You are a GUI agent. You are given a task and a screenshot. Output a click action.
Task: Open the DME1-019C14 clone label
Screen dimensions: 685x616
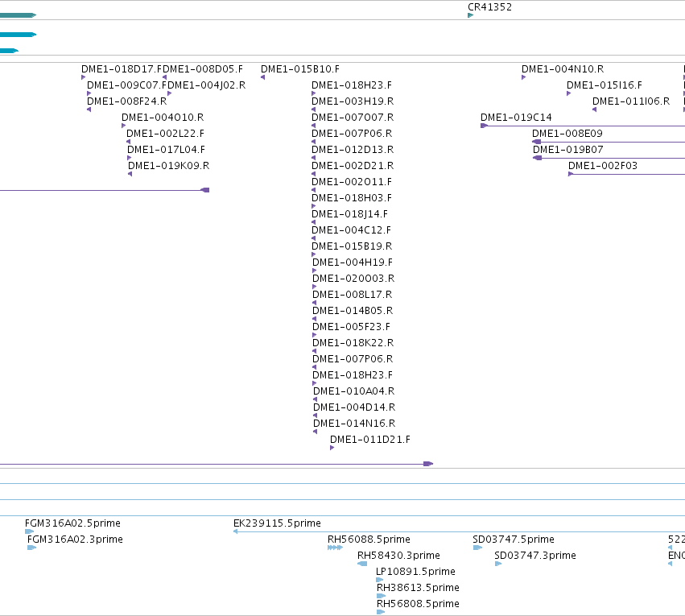(516, 118)
